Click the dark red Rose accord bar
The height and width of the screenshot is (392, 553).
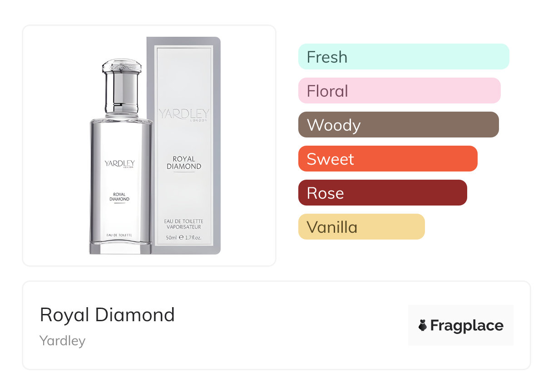[382, 193]
